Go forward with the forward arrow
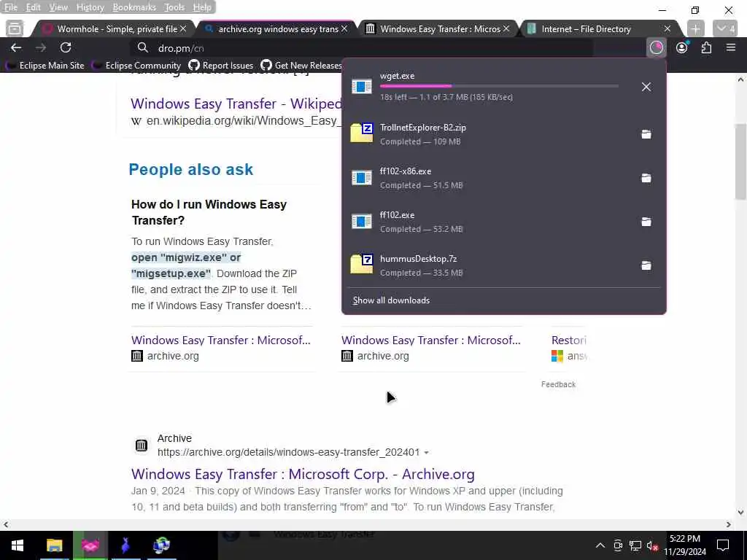 click(x=41, y=47)
